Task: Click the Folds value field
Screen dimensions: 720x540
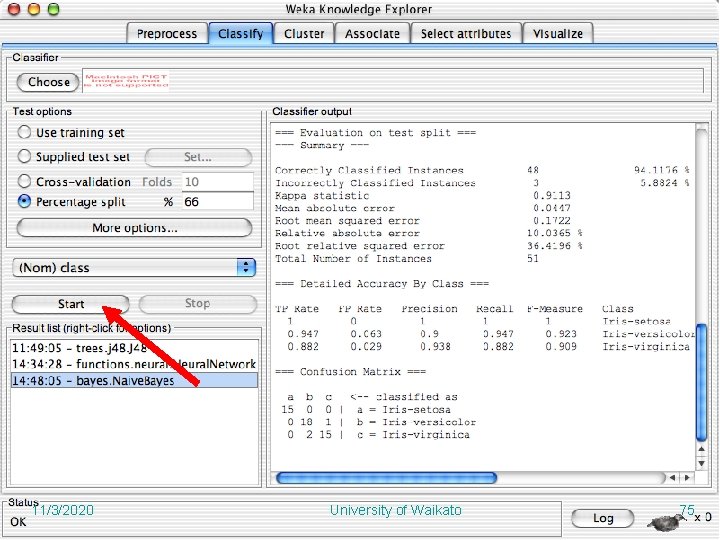Action: click(x=218, y=182)
